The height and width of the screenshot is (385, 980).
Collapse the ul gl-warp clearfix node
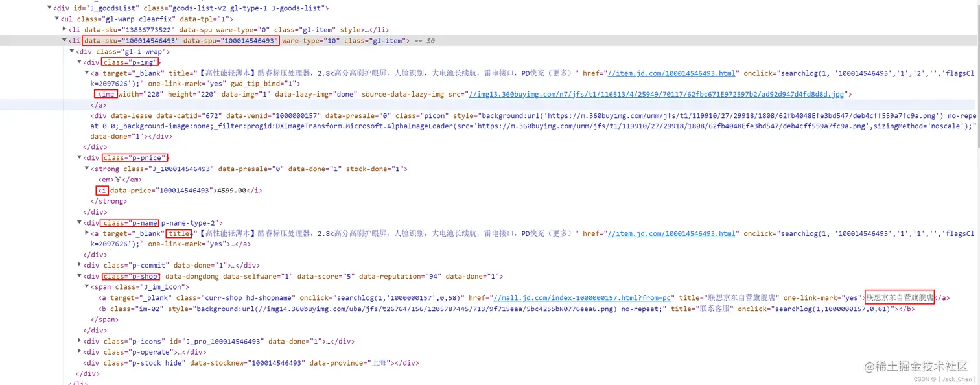57,19
